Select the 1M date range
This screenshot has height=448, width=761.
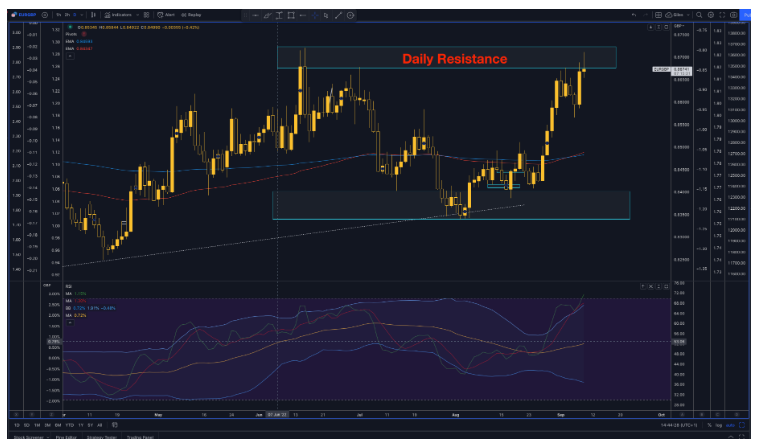point(37,425)
